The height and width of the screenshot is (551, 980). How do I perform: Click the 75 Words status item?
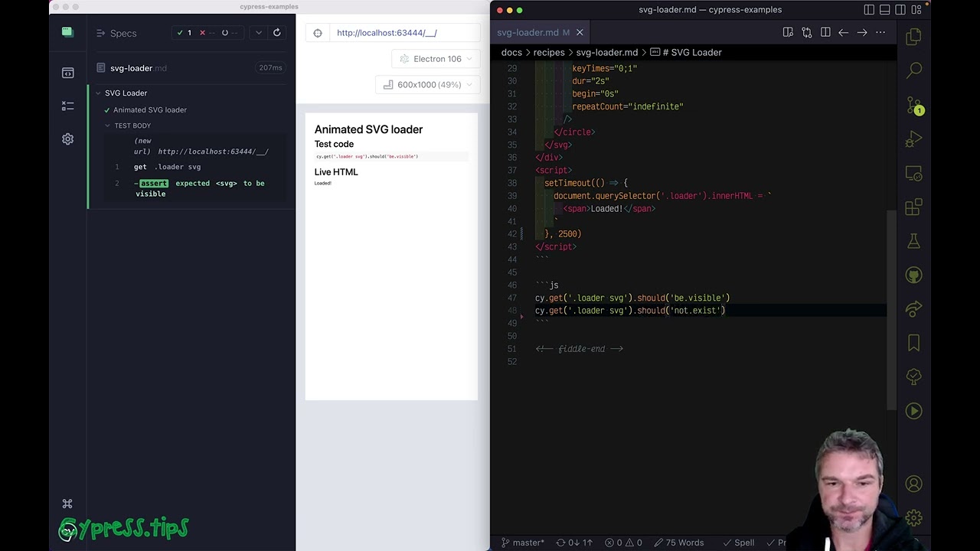[678, 543]
